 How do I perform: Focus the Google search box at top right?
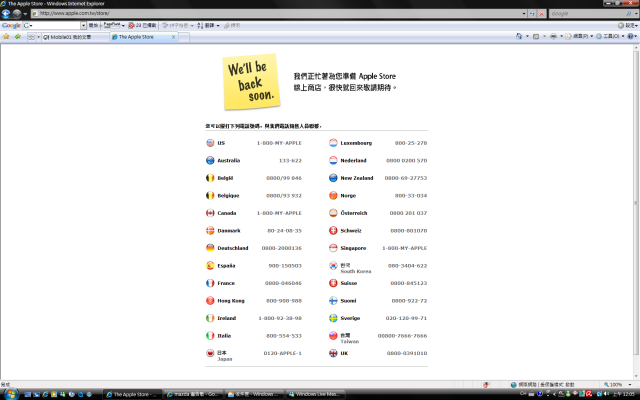[x=587, y=13]
